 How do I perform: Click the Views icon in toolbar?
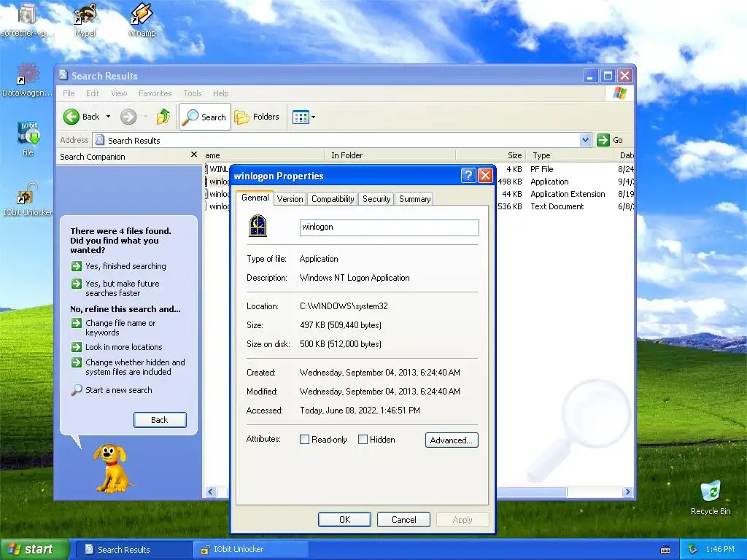pyautogui.click(x=301, y=117)
